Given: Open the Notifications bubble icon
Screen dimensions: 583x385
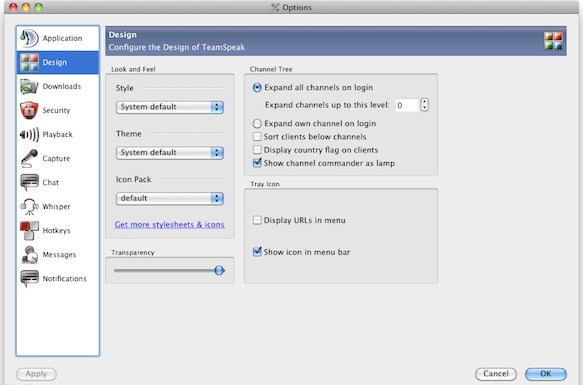Looking at the screenshot, I should [29, 279].
